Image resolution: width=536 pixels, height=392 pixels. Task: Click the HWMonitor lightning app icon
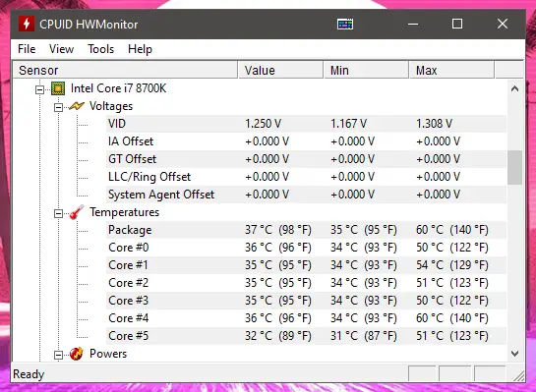click(27, 24)
